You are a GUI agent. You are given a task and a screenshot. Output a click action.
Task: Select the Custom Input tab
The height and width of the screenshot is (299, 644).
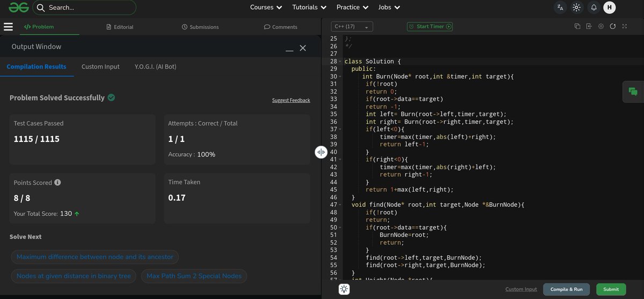tap(100, 67)
